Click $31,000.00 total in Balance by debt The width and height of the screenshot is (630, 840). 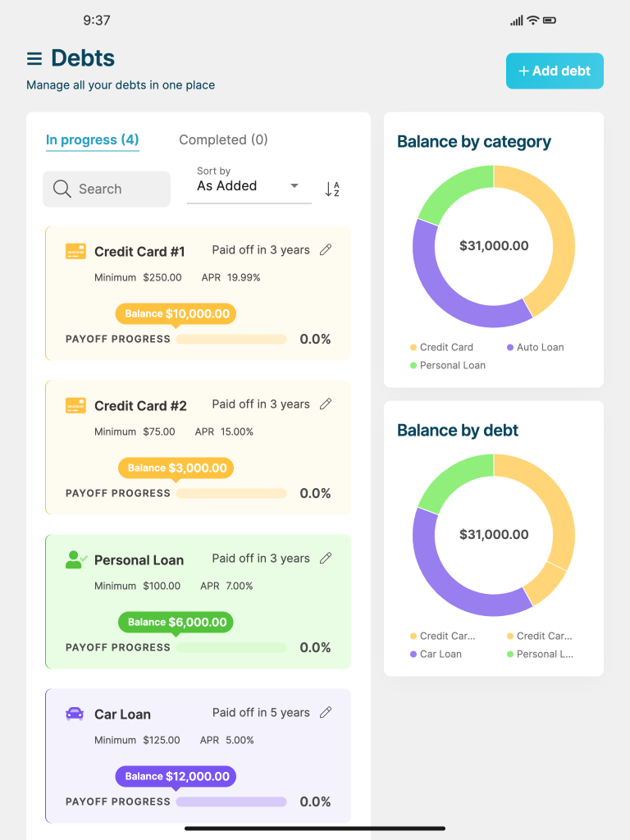pos(494,535)
